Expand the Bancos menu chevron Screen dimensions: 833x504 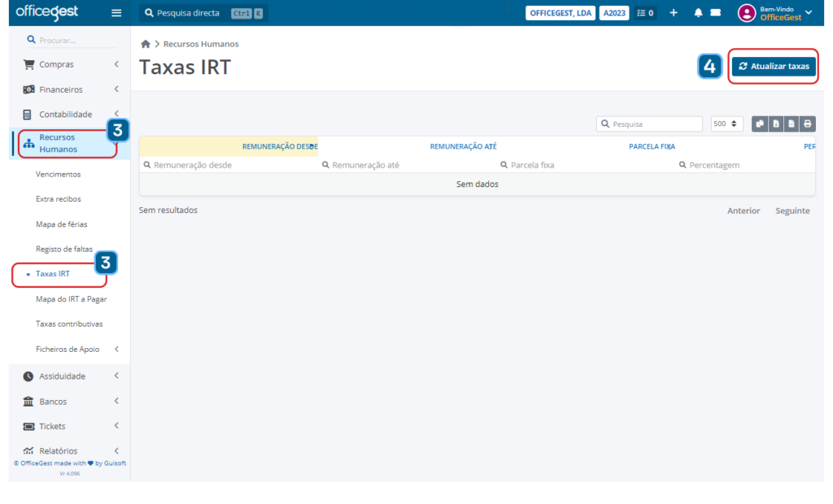pyautogui.click(x=116, y=401)
